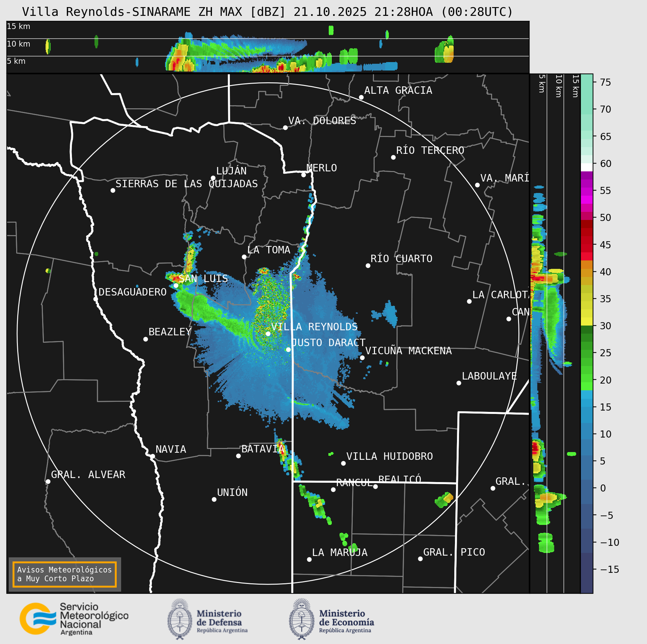Click the Avisos Meteorológicos a Muy Corto Plazo box

coord(64,574)
